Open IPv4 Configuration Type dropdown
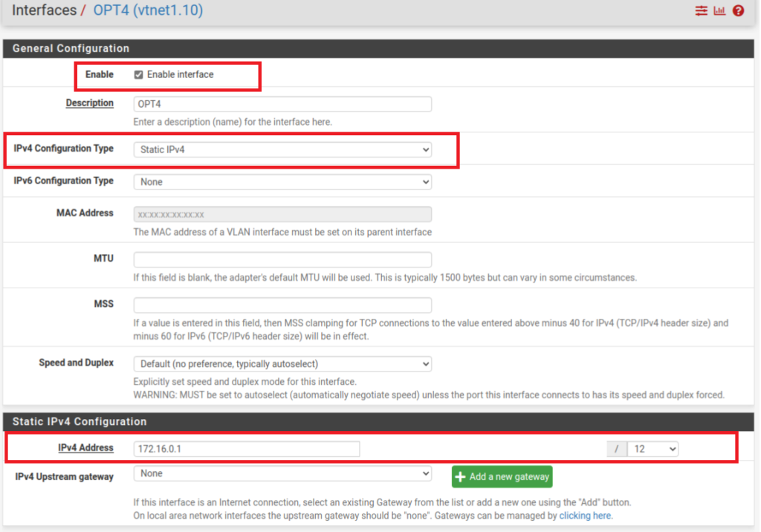 pos(282,149)
